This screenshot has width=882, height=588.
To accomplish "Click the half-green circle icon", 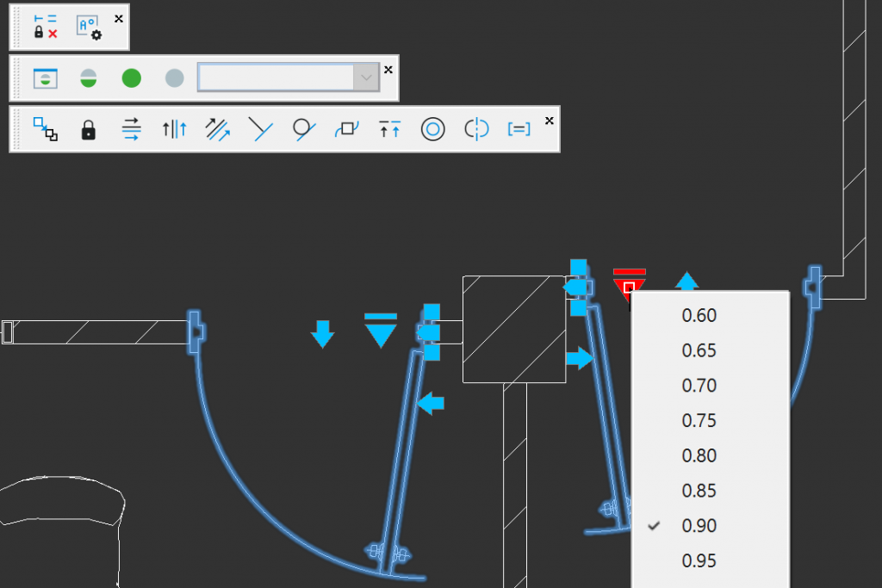I will (x=89, y=78).
